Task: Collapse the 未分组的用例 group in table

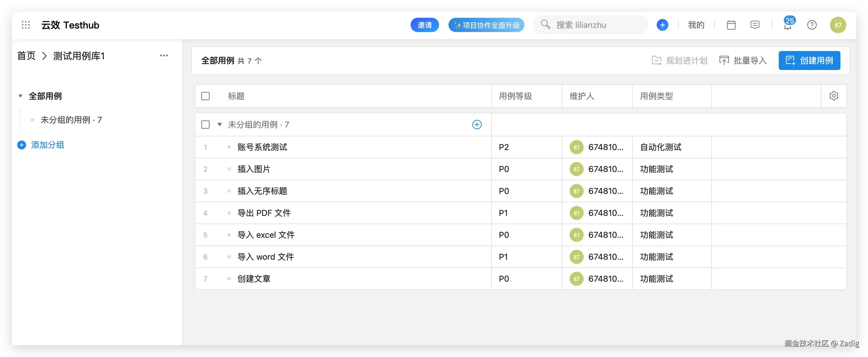Action: 219,125
